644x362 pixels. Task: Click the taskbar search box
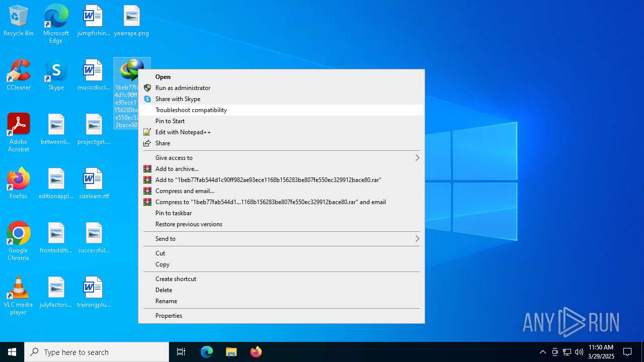pos(97,352)
